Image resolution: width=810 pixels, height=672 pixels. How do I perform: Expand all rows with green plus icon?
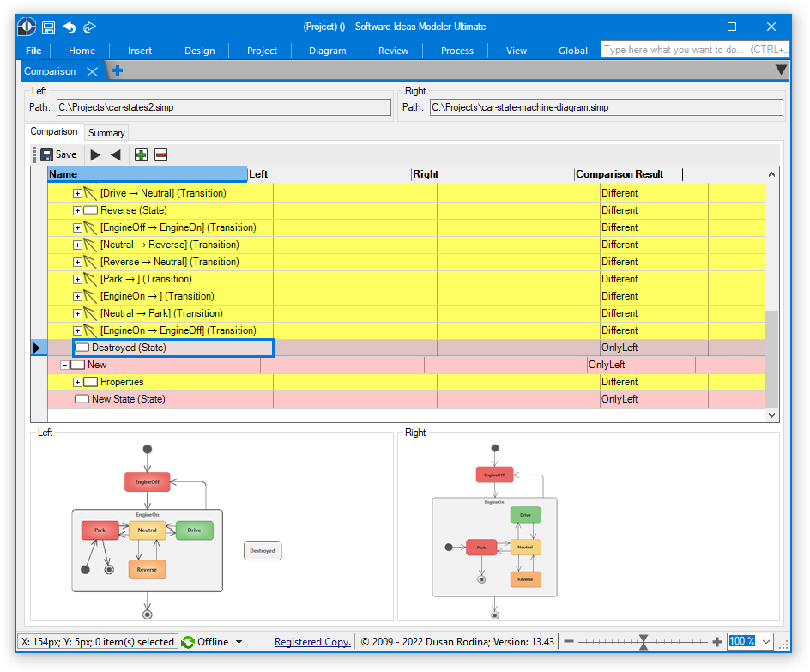(141, 155)
